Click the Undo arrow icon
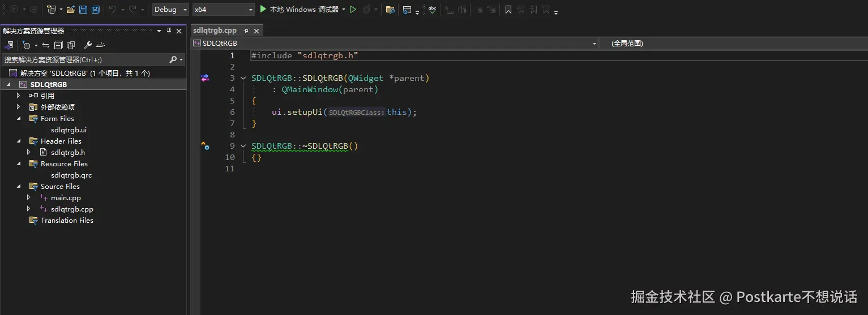 click(112, 9)
